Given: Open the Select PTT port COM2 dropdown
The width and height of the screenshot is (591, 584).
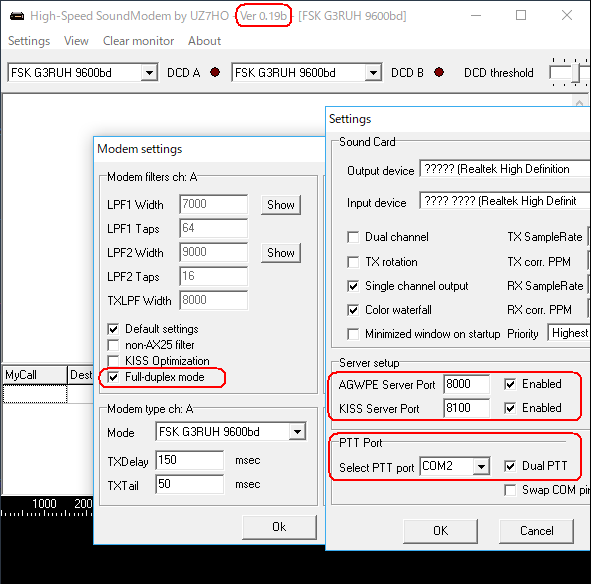Looking at the screenshot, I should click(481, 466).
